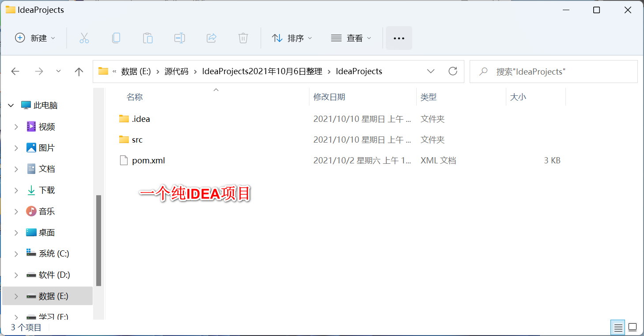Switch to large thumbnails layout at bottom right
The height and width of the screenshot is (336, 644).
[633, 327]
